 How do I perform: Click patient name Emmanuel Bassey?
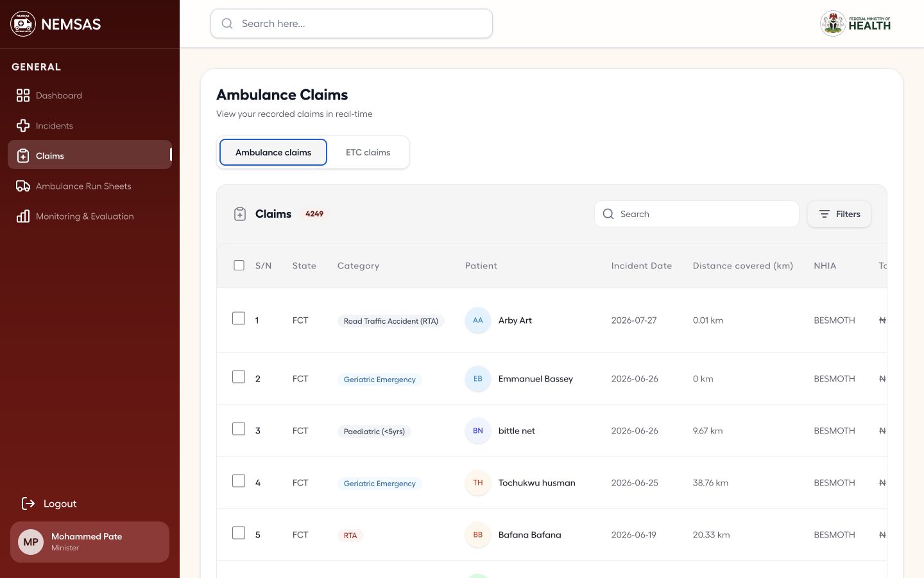536,379
